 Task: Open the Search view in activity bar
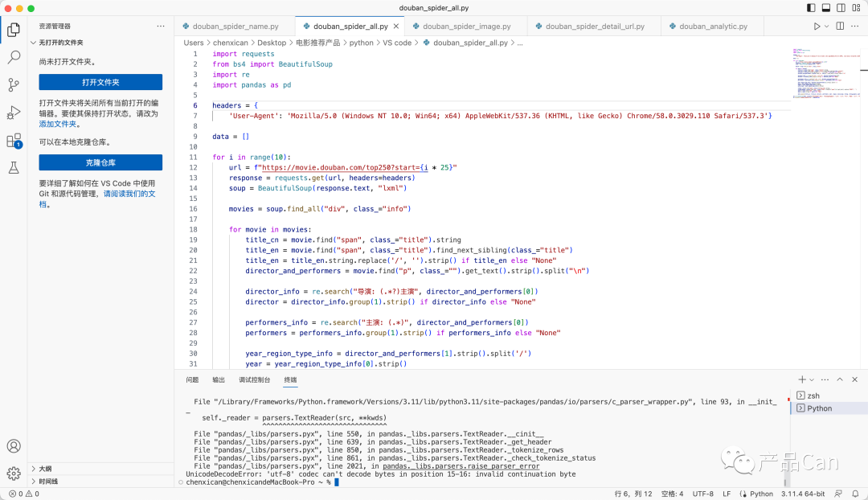14,57
